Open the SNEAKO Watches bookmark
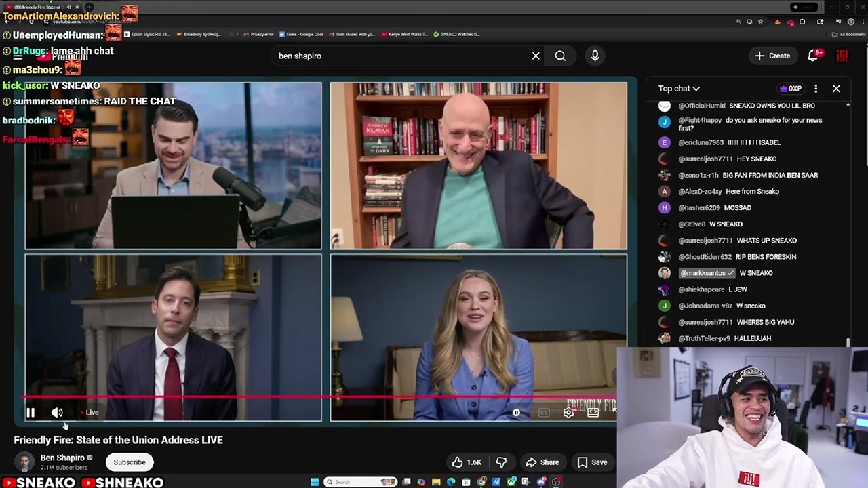868x488 pixels. pyautogui.click(x=457, y=34)
